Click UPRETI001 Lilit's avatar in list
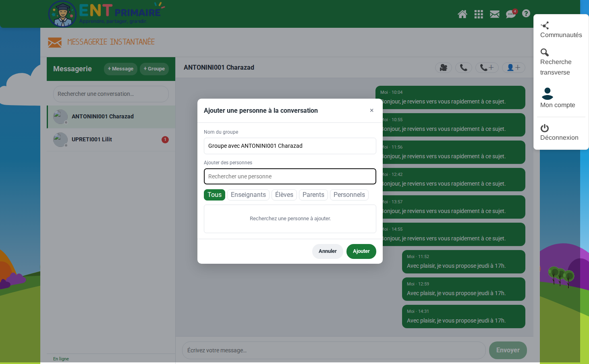589x364 pixels. (x=60, y=140)
